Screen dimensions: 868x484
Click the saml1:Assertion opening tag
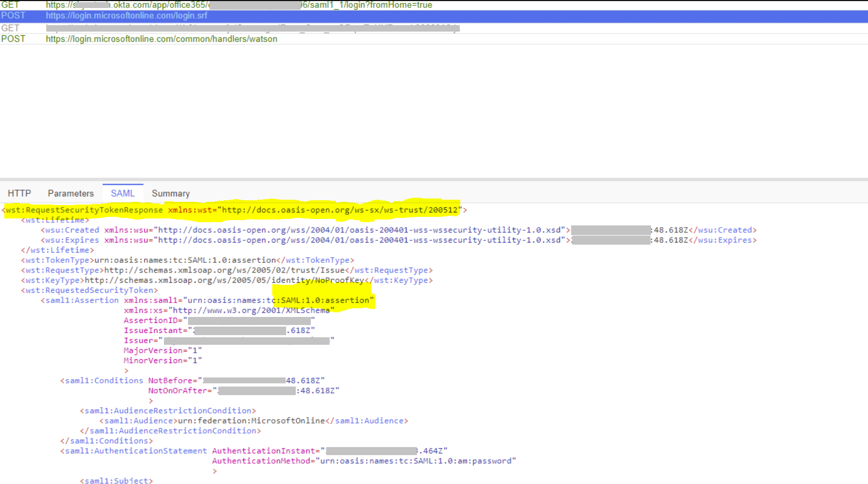[x=208, y=300]
